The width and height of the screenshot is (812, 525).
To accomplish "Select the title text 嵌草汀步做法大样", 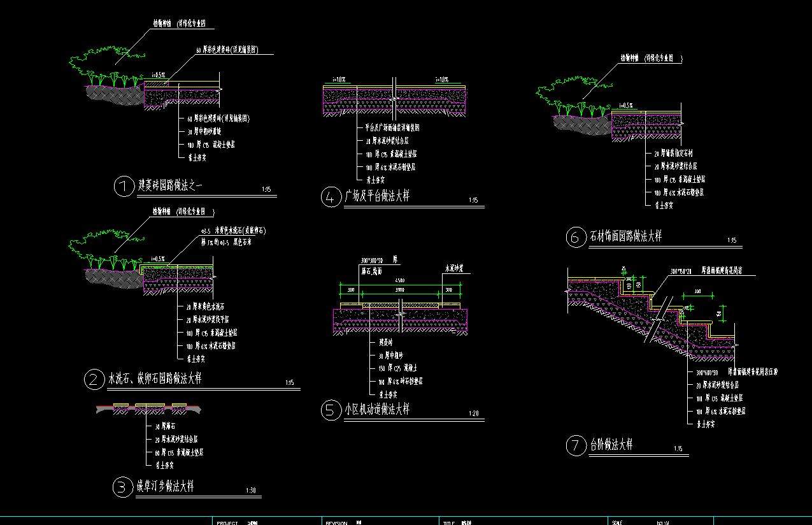I will coord(165,487).
